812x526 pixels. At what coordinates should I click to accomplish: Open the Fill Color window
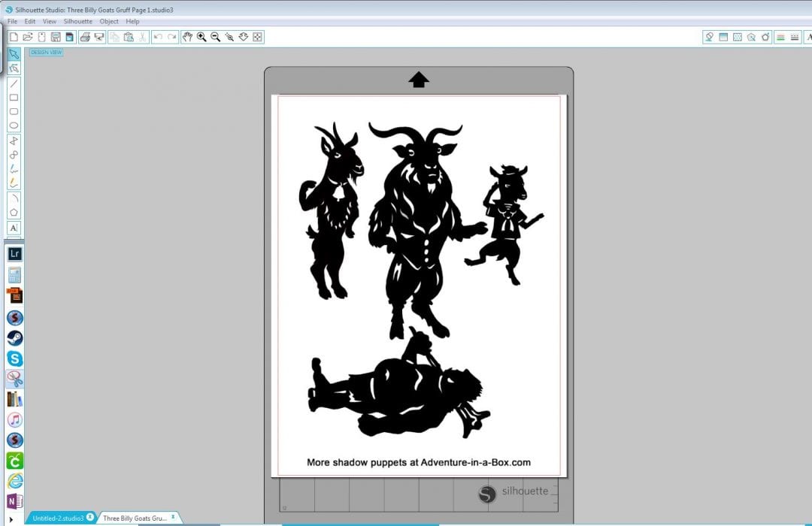(710, 37)
